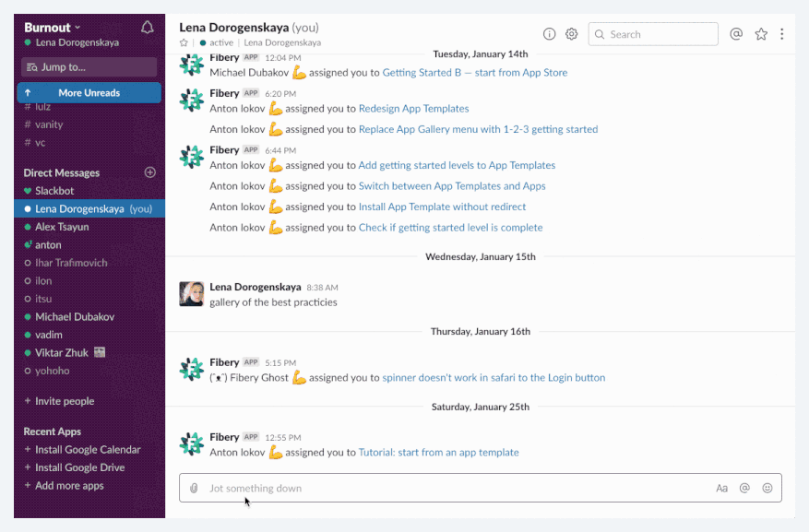809x532 pixels.
Task: Click the Wednesday, January 15th date divider
Action: [x=481, y=256]
